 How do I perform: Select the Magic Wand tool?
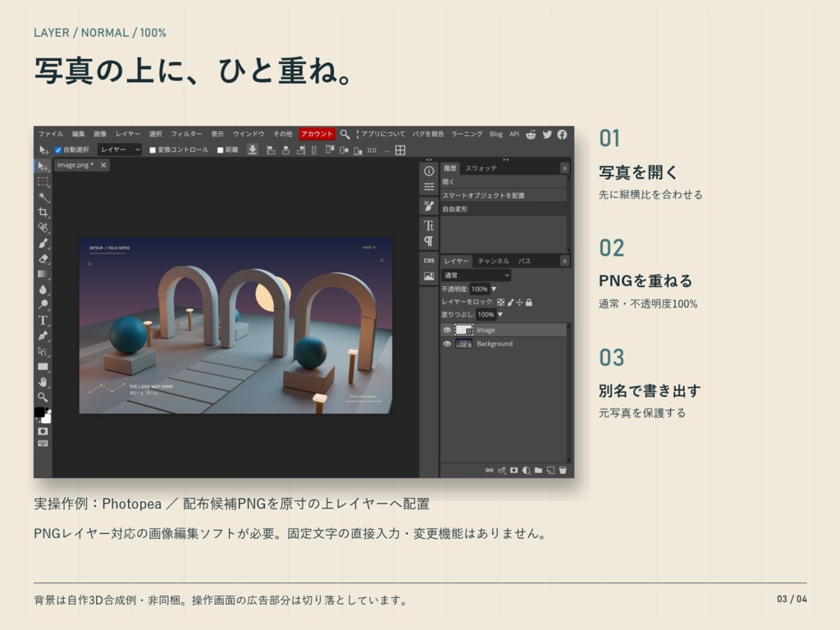[x=43, y=197]
